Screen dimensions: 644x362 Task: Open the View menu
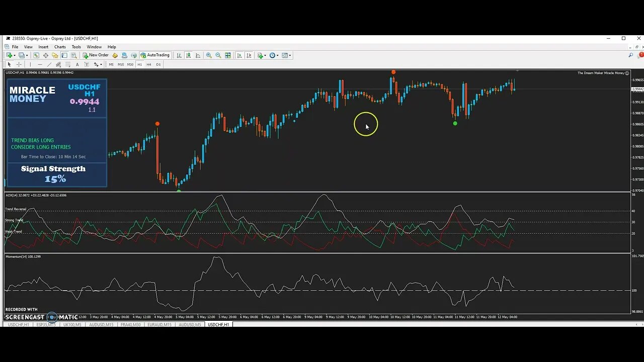point(28,47)
